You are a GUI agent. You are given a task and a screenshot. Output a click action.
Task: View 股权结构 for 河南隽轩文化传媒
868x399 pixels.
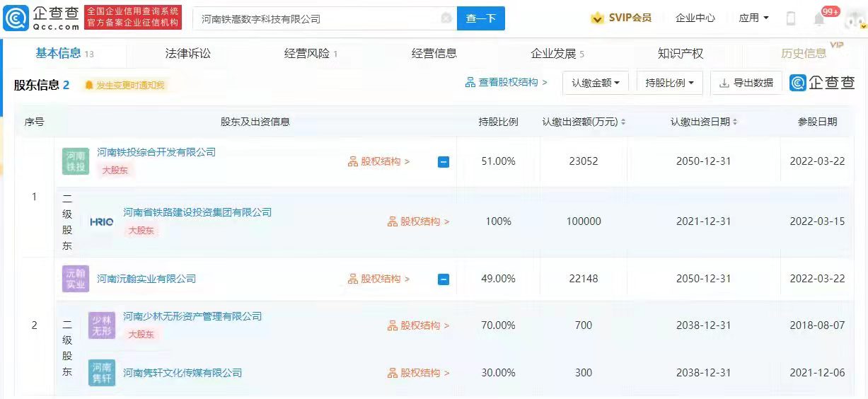click(x=419, y=373)
